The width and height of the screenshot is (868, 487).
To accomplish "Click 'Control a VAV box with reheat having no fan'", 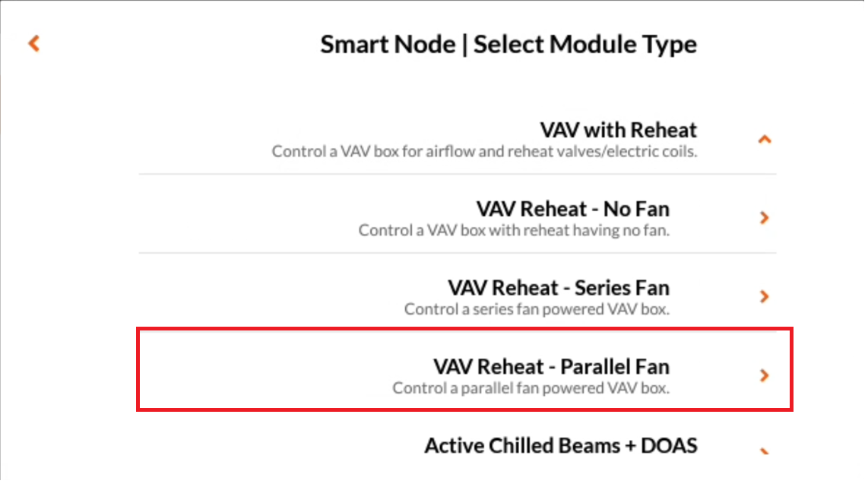I will click(514, 230).
